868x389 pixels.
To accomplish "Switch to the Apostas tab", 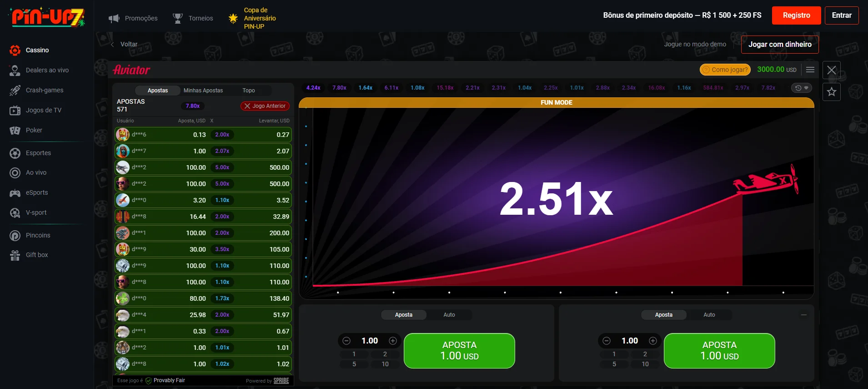I will (x=158, y=91).
